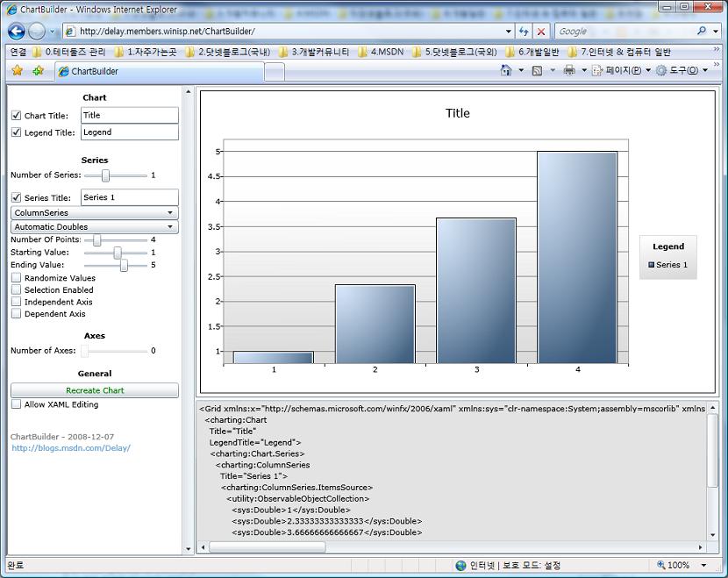This screenshot has width=728, height=578.
Task: Uncheck the Legend Title checkbox
Action: [x=17, y=132]
